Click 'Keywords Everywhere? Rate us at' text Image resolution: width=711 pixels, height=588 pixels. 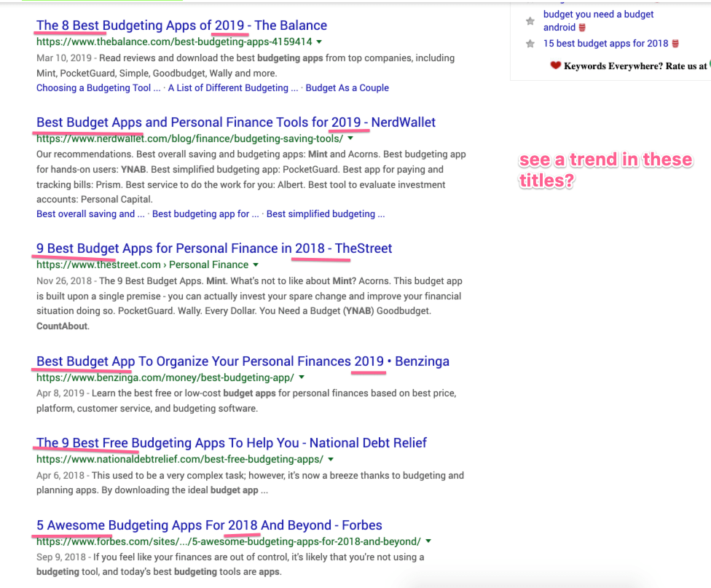[635, 66]
